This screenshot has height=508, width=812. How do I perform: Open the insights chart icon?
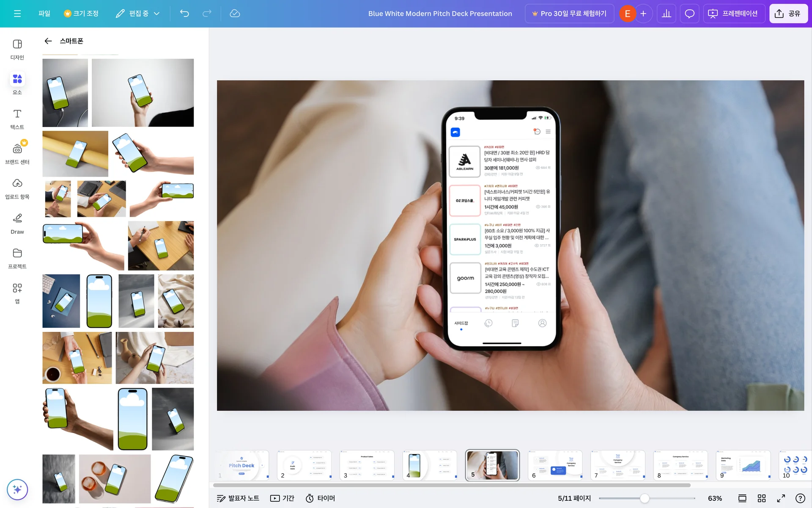(x=667, y=13)
